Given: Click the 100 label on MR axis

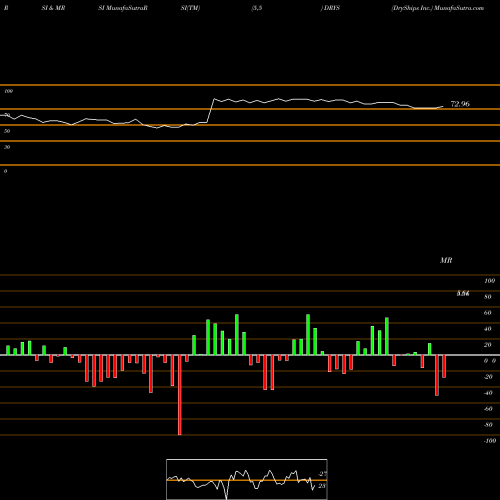Looking at the screenshot, I should tap(489, 281).
